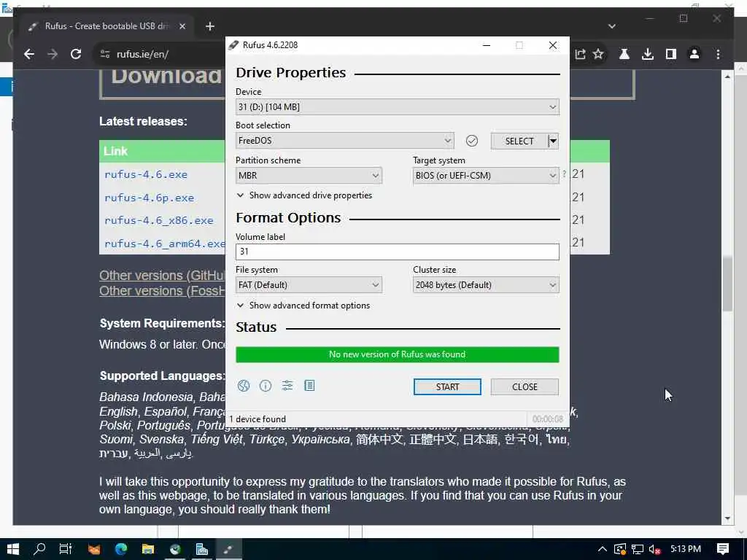Open the browser downloads icon
747x560 pixels.
pyautogui.click(x=648, y=54)
